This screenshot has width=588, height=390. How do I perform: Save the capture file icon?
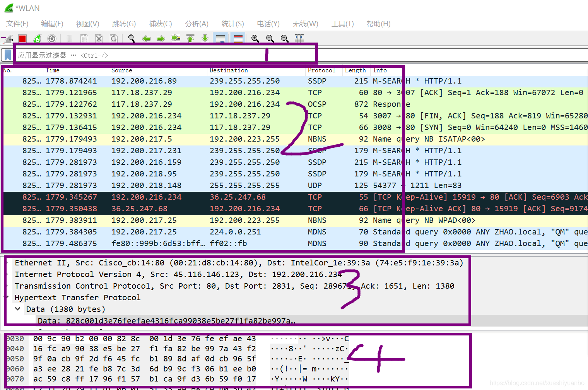point(84,38)
